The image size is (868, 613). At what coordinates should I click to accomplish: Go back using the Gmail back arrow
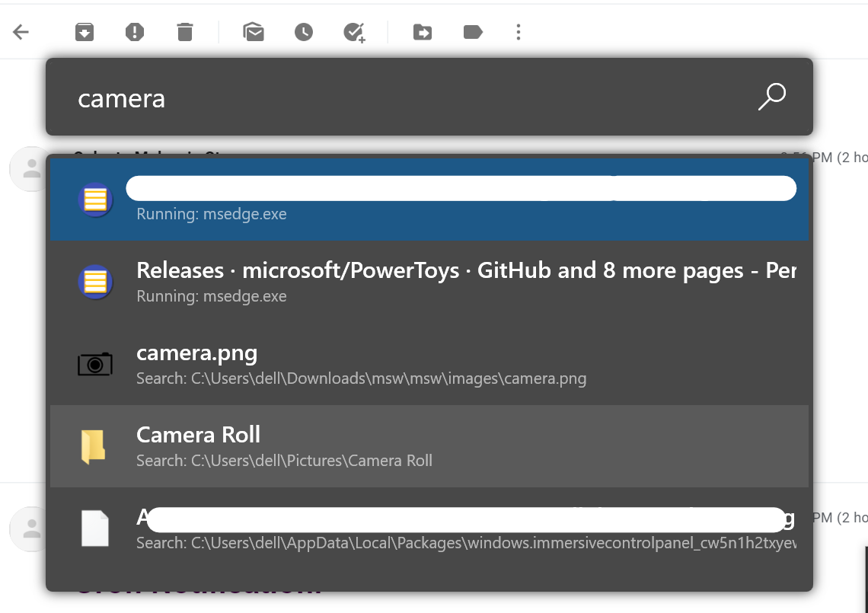tap(21, 32)
